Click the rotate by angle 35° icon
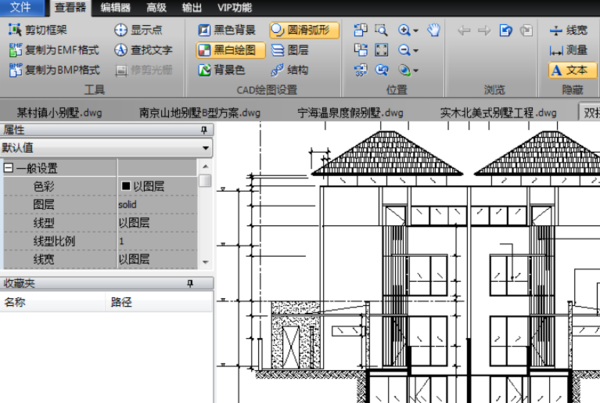 [x=360, y=70]
